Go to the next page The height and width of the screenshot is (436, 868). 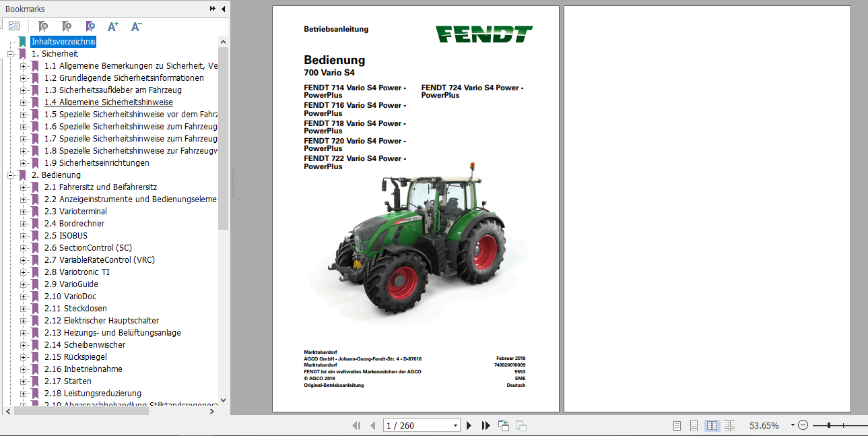[469, 425]
